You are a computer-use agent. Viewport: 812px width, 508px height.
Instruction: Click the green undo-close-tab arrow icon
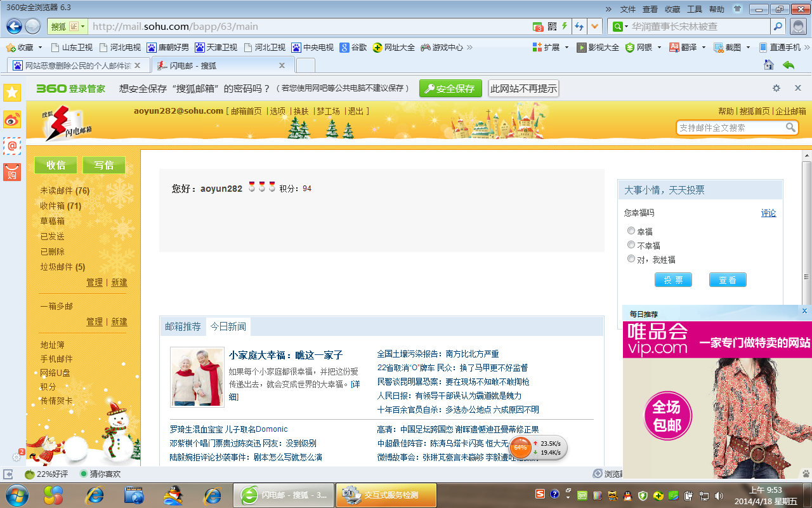[x=789, y=65]
